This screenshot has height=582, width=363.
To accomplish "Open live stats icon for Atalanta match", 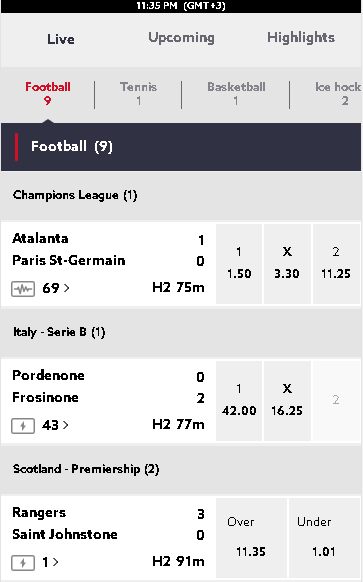I will tap(23, 288).
